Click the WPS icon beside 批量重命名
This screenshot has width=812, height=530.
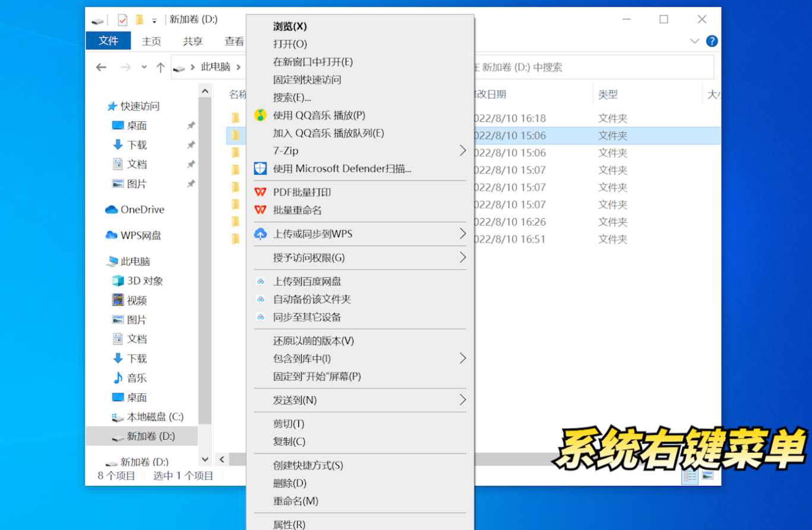tap(260, 210)
